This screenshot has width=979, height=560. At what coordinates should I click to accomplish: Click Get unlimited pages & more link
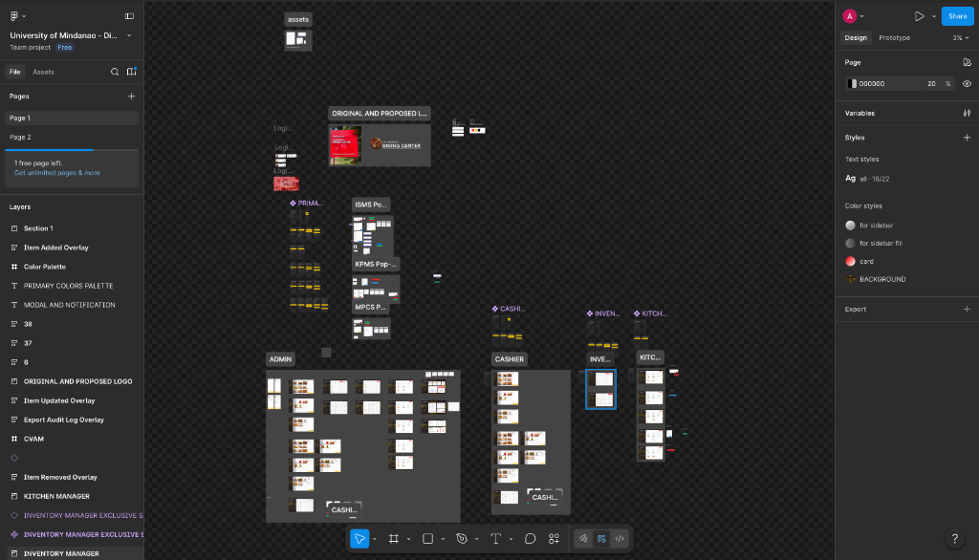point(56,173)
